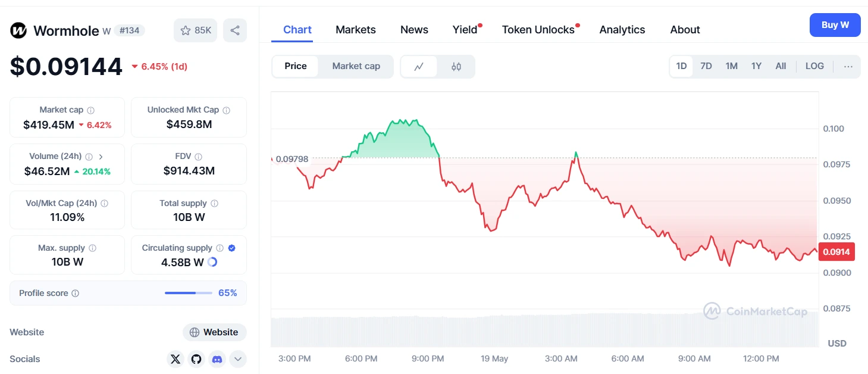
Task: Click the 4.58B W circulating supply value
Action: point(183,262)
